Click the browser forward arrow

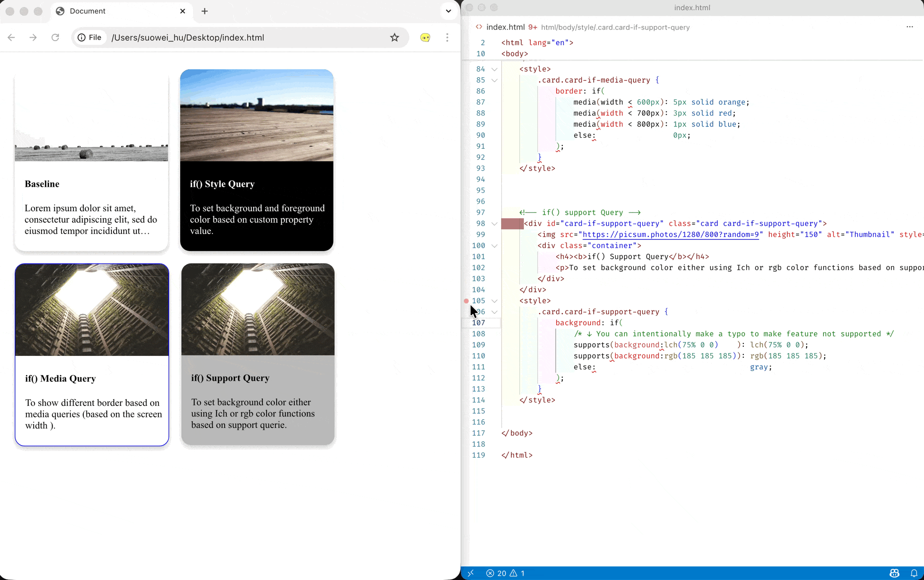[x=33, y=37]
